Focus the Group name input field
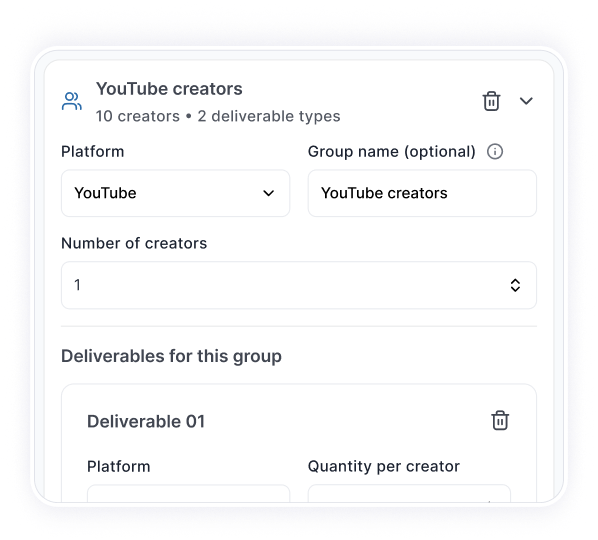The image size is (598, 540). click(x=422, y=193)
